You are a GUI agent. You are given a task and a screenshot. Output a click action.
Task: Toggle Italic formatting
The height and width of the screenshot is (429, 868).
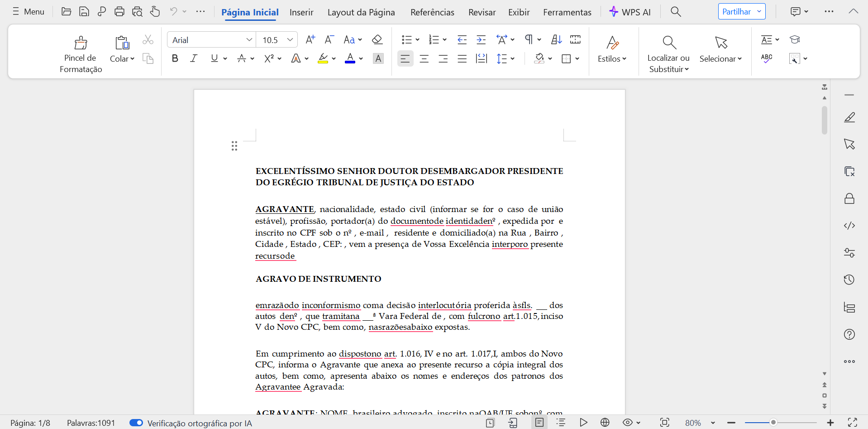pyautogui.click(x=194, y=58)
